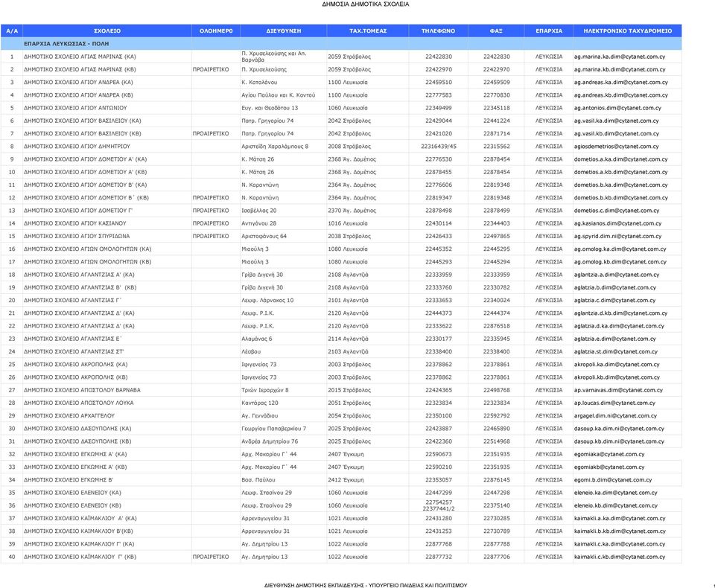Click the ΔΙΕΥΘΥΝΣΗ column header
This screenshot has height=588, width=715.
284,31
